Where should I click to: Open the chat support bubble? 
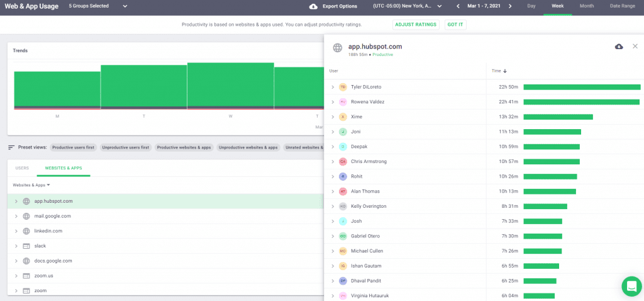point(631,286)
